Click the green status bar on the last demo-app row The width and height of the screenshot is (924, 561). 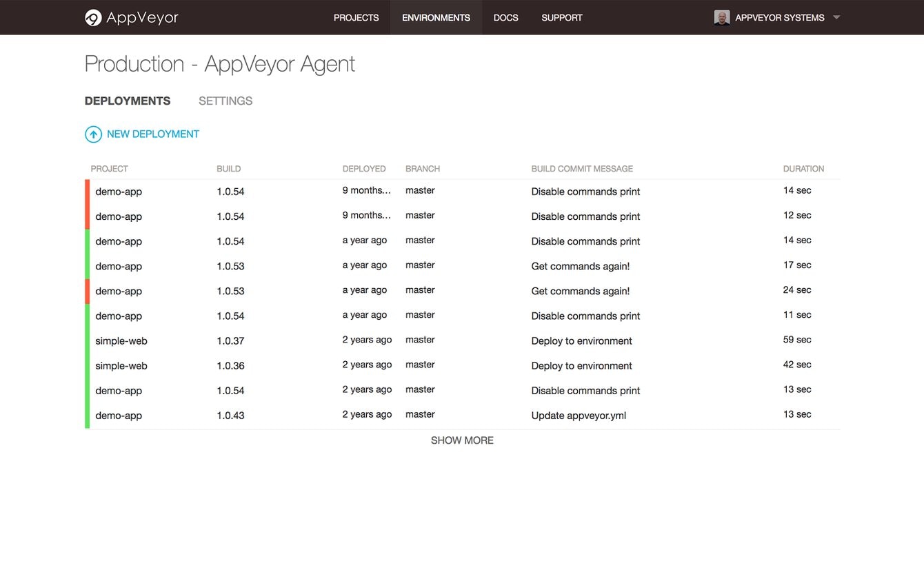pos(86,415)
